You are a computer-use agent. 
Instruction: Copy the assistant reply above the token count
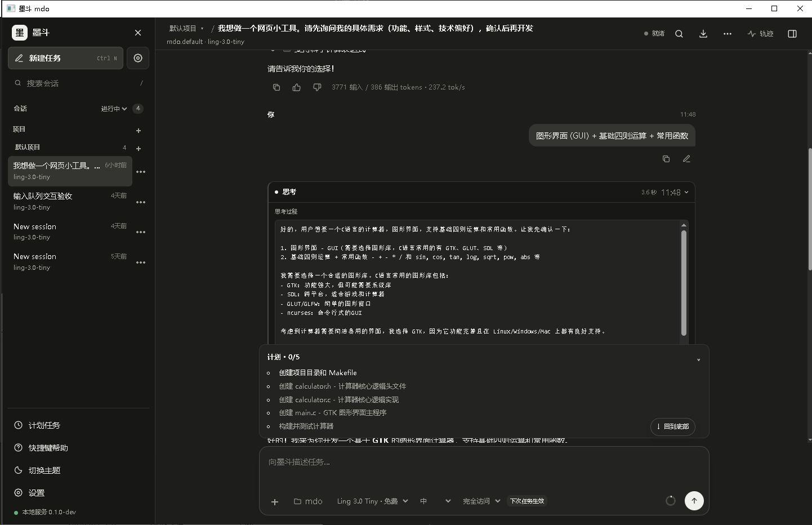(x=276, y=87)
